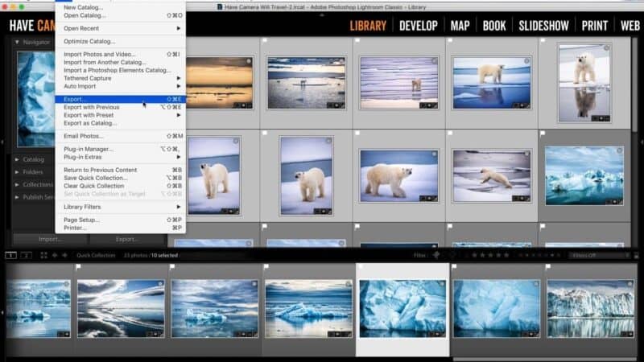
Task: Click Export... button next to Import button
Action: (x=127, y=239)
